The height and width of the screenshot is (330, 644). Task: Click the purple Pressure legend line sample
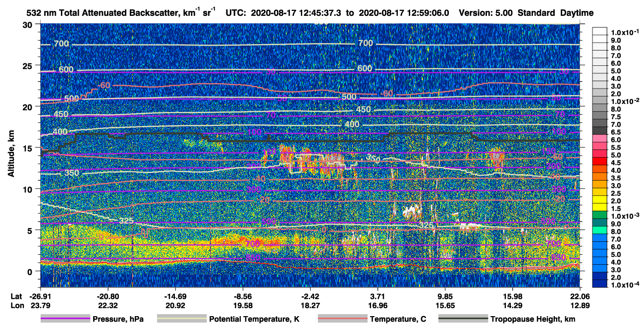[65, 319]
